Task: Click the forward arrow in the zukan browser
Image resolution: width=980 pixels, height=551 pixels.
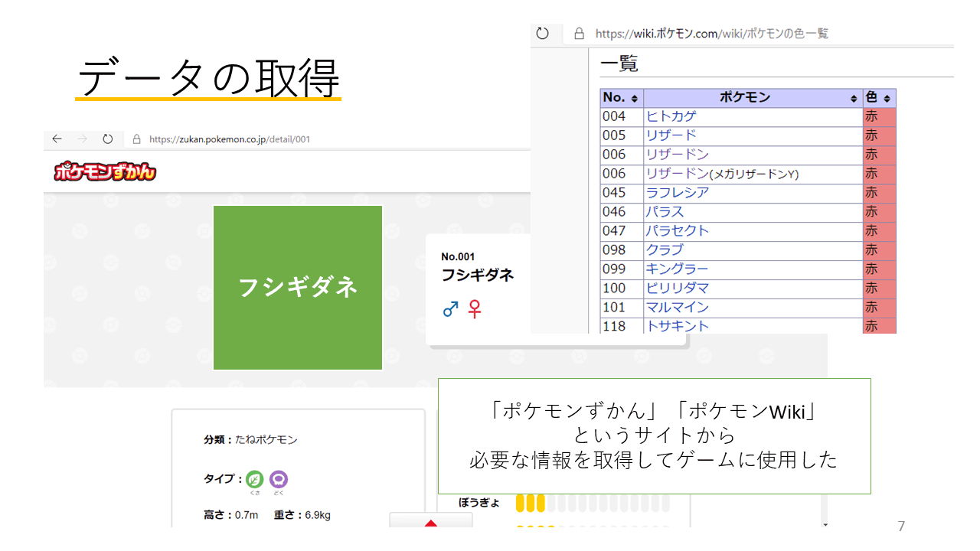Action: [x=82, y=139]
